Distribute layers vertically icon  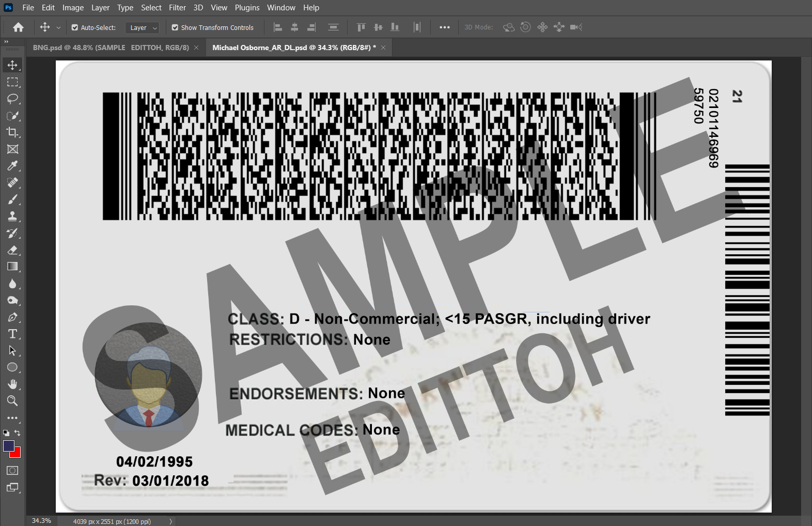coord(334,27)
